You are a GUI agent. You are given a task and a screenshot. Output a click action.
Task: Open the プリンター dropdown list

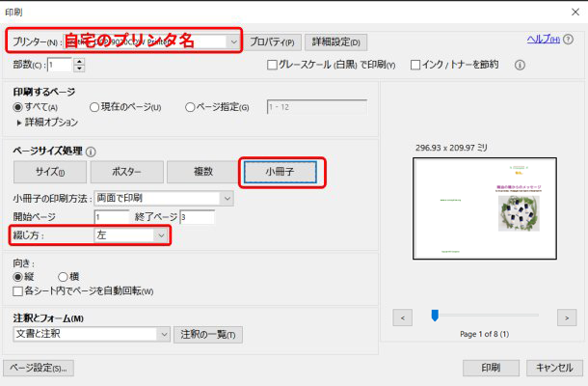click(x=233, y=41)
